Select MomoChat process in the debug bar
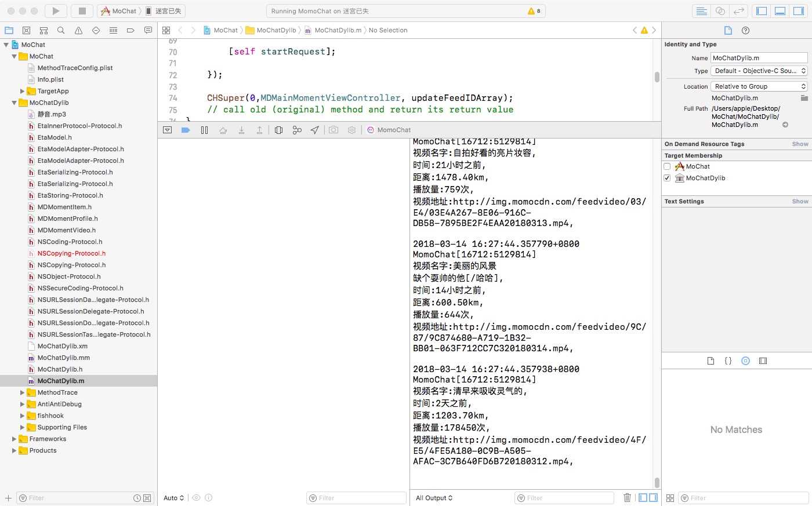 pyautogui.click(x=389, y=130)
